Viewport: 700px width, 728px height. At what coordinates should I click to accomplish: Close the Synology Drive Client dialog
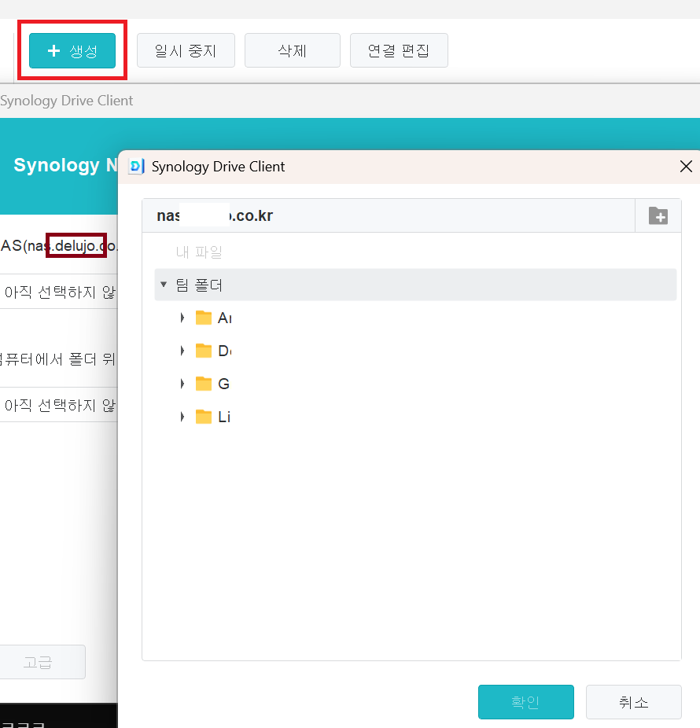point(686,166)
